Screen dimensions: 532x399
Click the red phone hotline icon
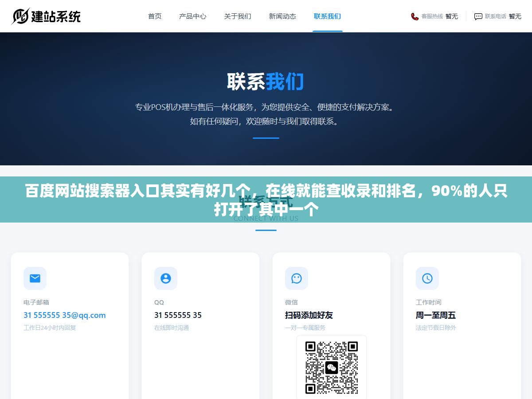(x=415, y=16)
